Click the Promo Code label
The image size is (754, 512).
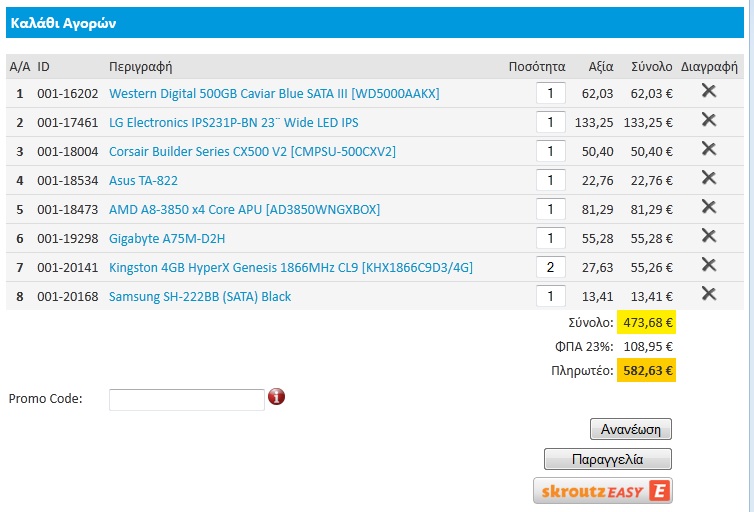pyautogui.click(x=46, y=399)
